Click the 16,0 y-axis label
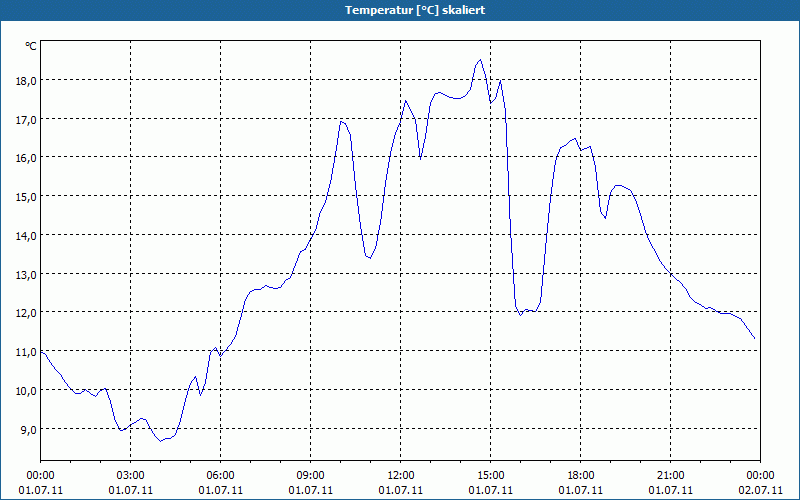Viewport: 800px width, 500px height. pos(27,158)
